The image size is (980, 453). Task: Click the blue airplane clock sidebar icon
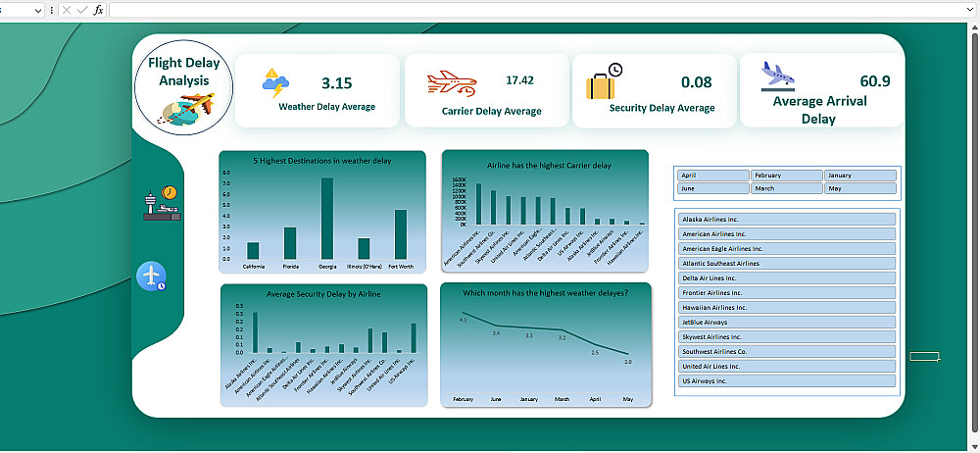(x=152, y=277)
